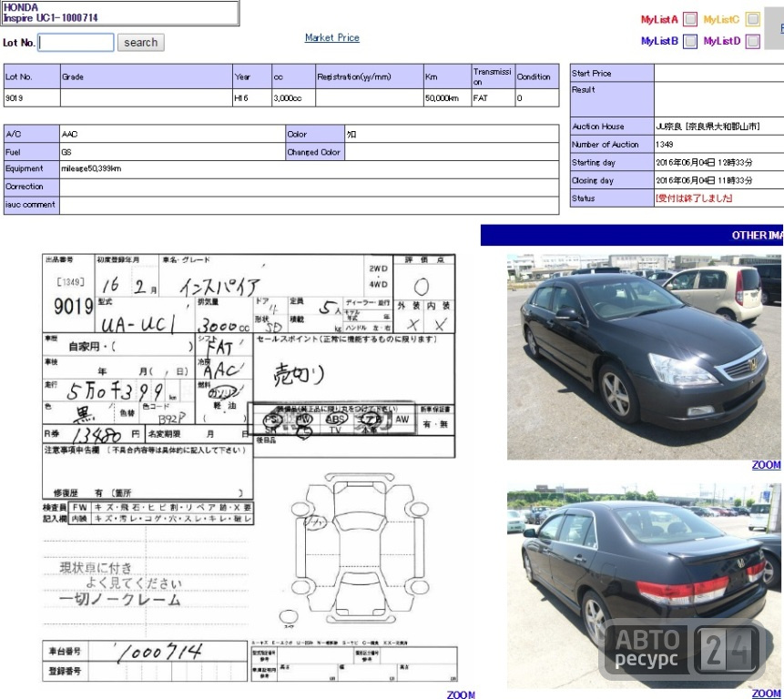784x699 pixels.
Task: Select the '50,000km' cell
Action: click(447, 98)
